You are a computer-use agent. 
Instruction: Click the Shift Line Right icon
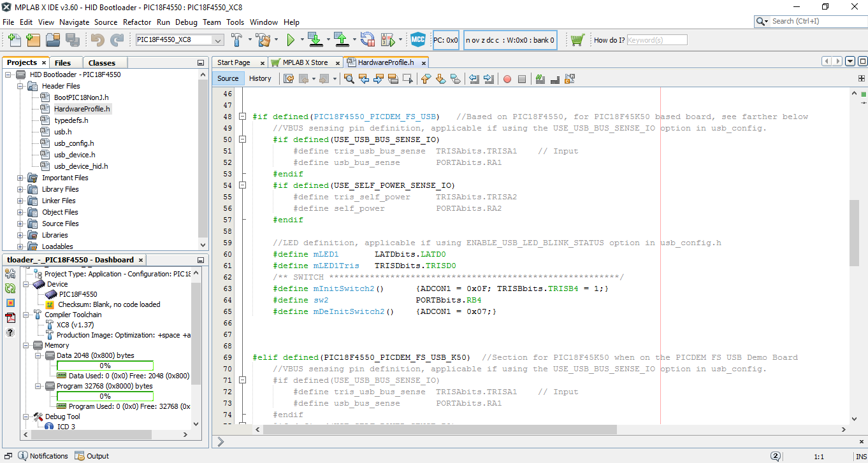[489, 79]
